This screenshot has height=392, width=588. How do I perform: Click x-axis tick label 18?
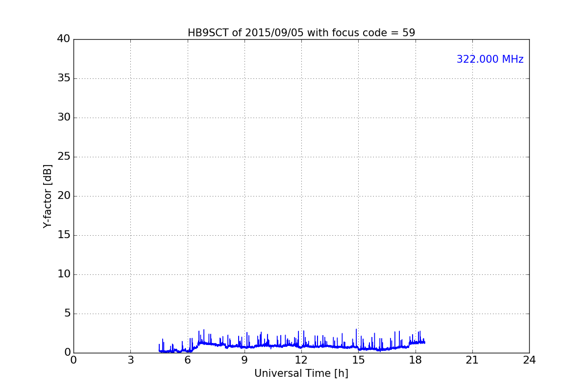(416, 360)
